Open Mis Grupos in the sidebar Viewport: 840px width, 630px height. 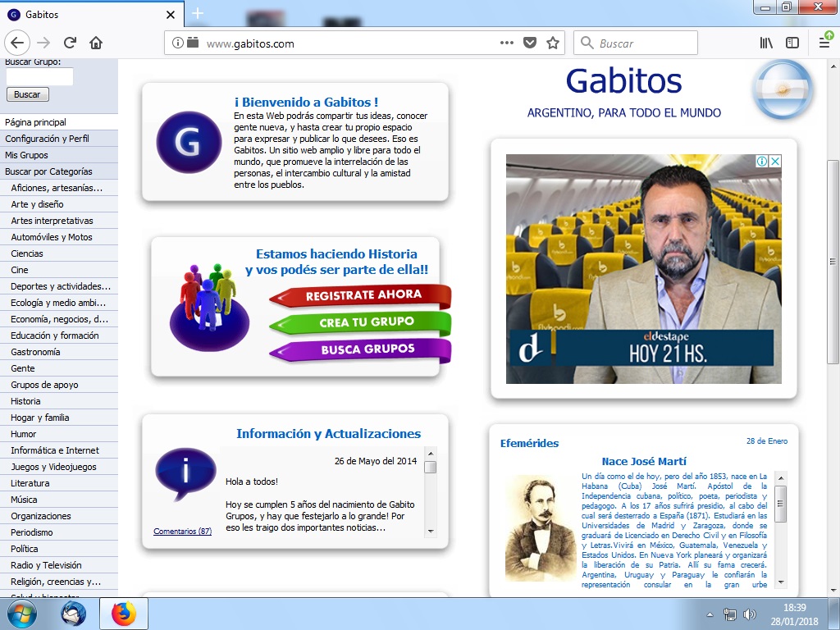point(59,155)
